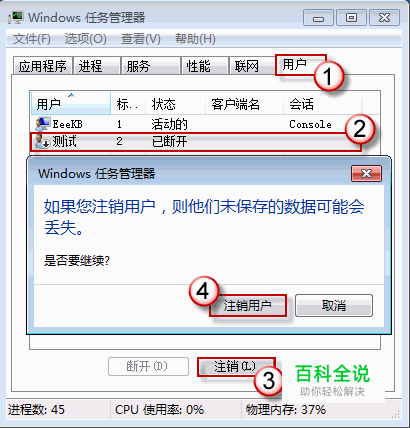Open the 文件(F) menu
410x428 pixels.
pyautogui.click(x=32, y=39)
